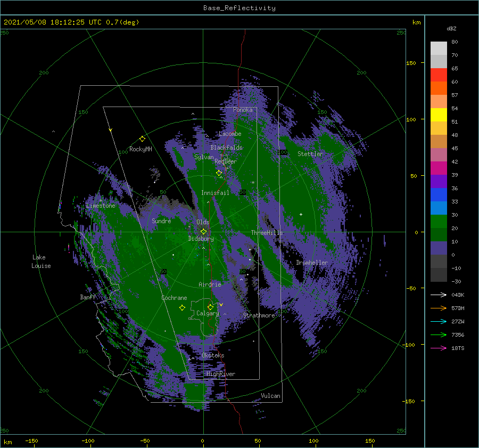Screen dimensions: 479x448
Task: Click the km unit label at top right
Action: point(416,22)
